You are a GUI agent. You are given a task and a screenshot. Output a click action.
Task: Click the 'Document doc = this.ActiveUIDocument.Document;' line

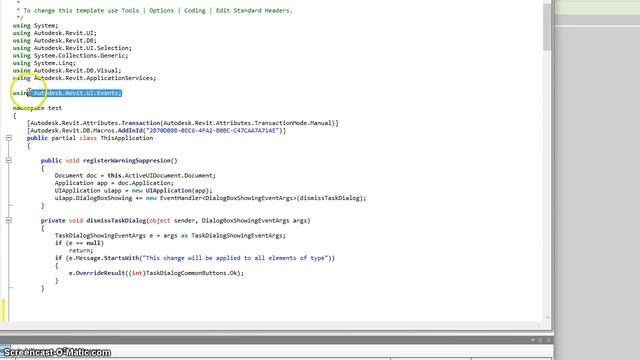[135, 176]
